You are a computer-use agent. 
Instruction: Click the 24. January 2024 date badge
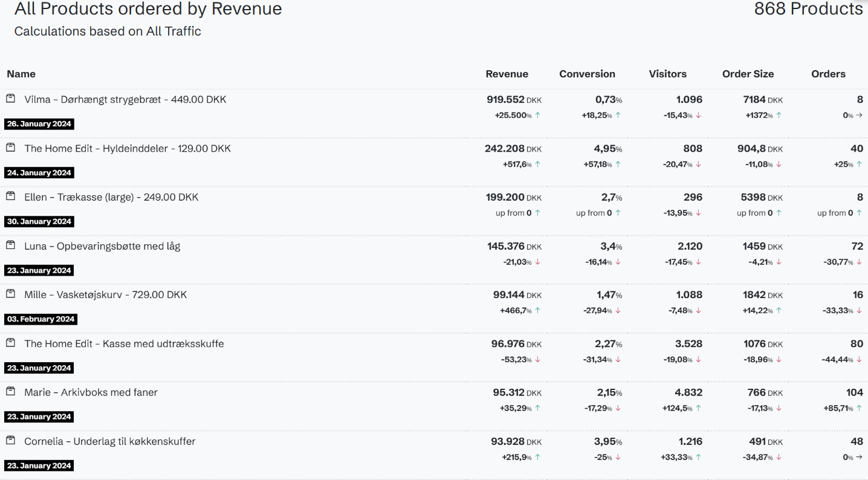[x=39, y=173]
